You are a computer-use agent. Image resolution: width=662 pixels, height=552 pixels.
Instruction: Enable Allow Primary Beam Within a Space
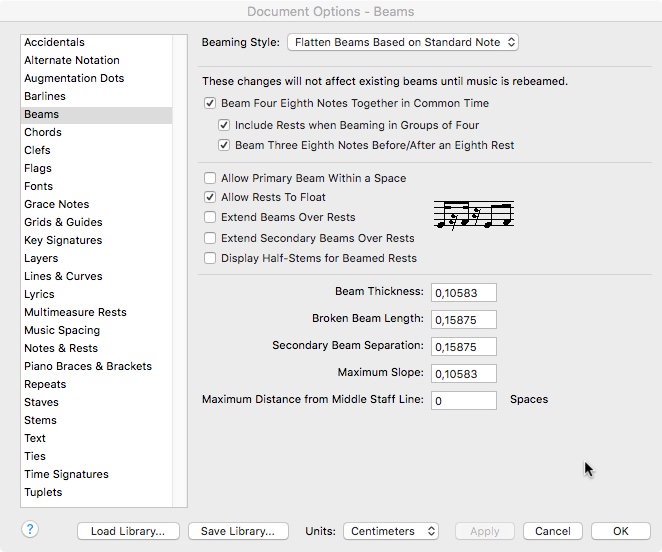210,178
